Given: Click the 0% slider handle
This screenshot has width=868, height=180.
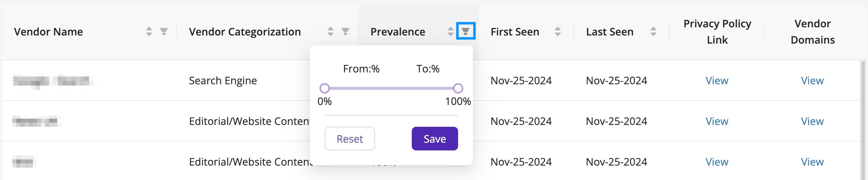Looking at the screenshot, I should (x=324, y=88).
